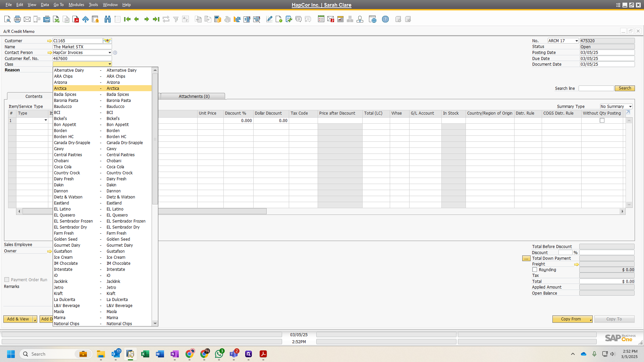Open the Go To menu
This screenshot has width=644, height=362.
coord(58,5)
